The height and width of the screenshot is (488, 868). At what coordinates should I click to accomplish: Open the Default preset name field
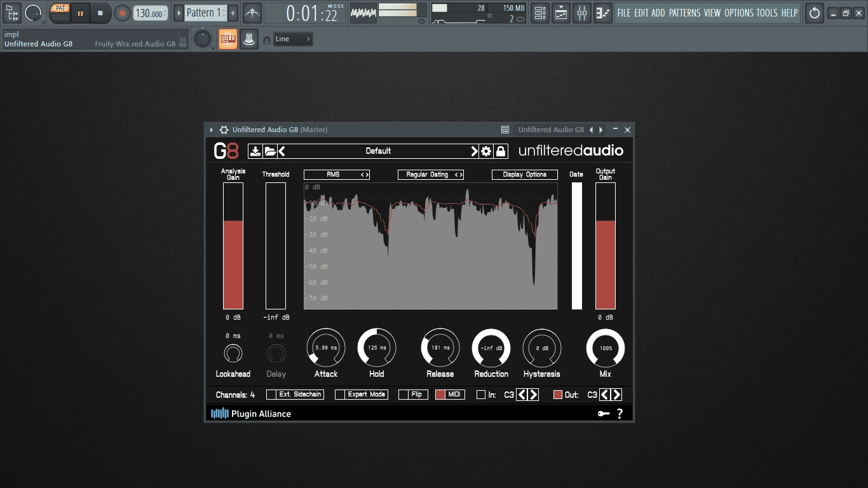pyautogui.click(x=378, y=151)
